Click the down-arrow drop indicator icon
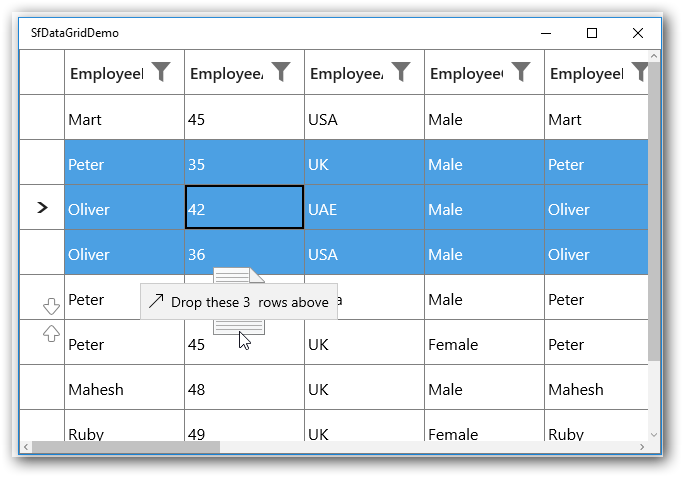The height and width of the screenshot is (477, 683). point(51,306)
